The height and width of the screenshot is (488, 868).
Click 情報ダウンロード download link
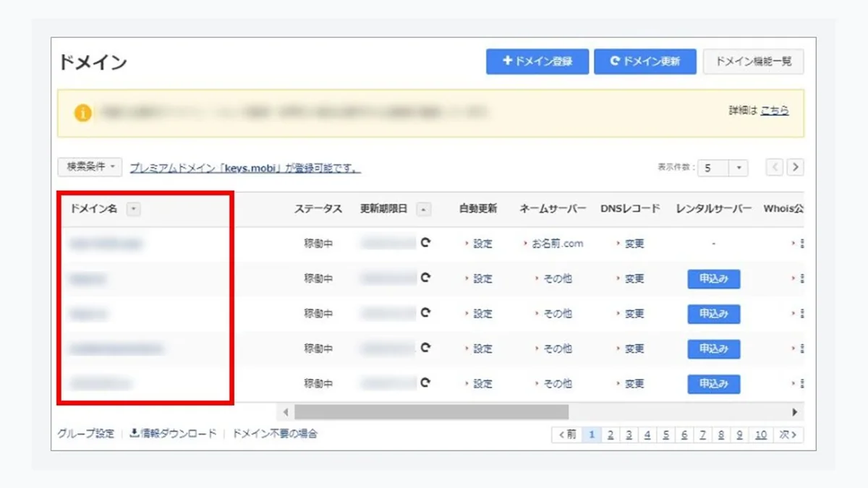coord(173,434)
